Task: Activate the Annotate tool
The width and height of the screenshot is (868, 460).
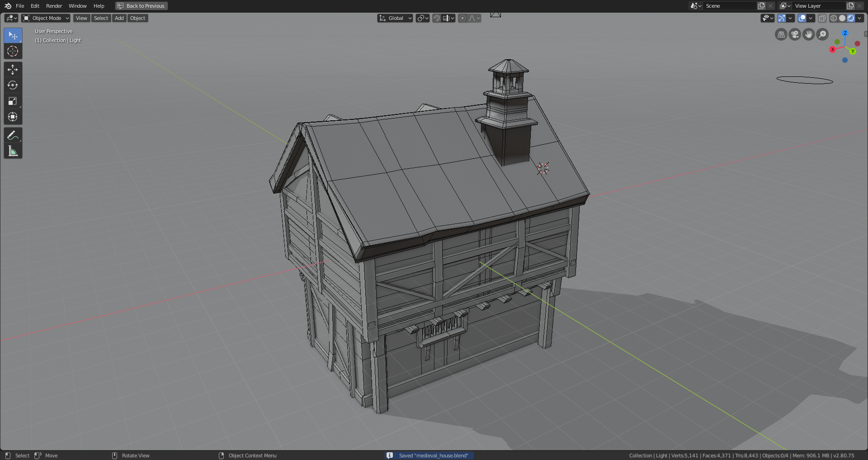Action: click(13, 135)
